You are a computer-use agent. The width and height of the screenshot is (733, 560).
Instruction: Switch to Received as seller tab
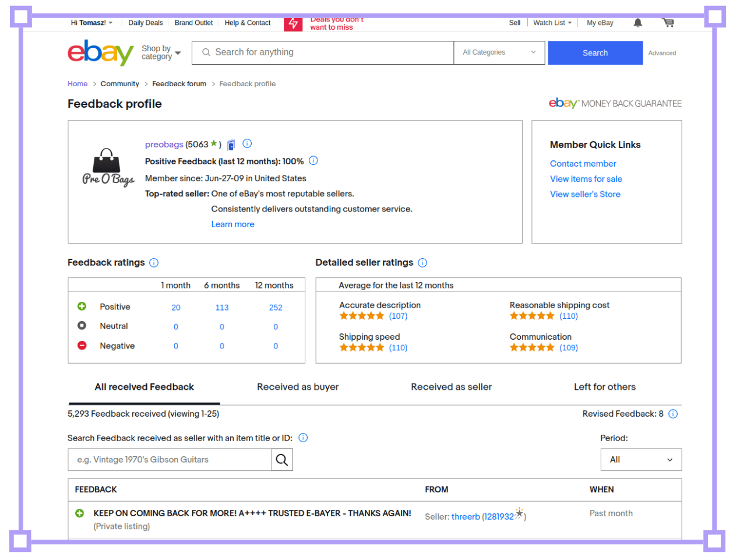452,387
